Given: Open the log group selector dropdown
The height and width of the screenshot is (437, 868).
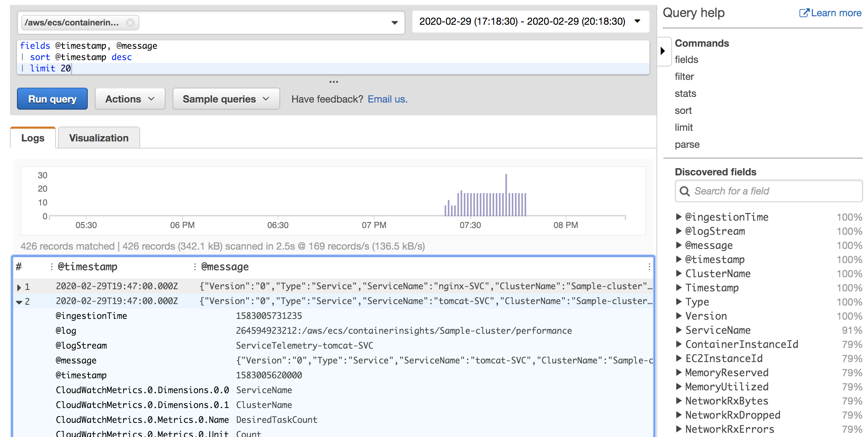Looking at the screenshot, I should pos(394,23).
